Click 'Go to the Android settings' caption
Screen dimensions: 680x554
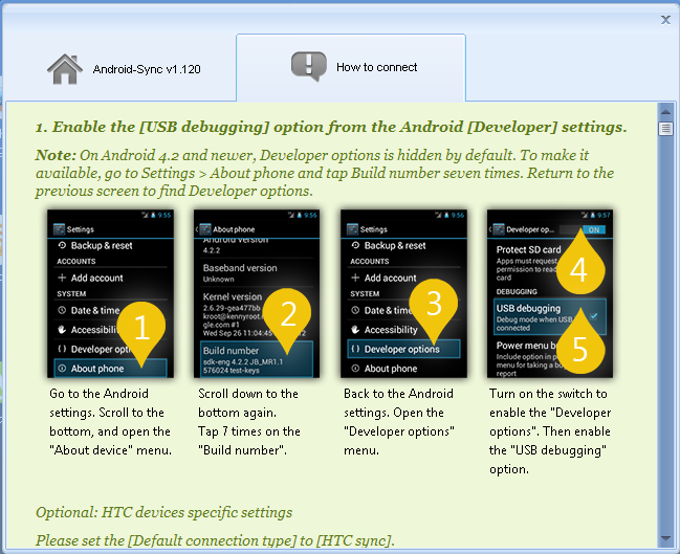tap(110, 422)
